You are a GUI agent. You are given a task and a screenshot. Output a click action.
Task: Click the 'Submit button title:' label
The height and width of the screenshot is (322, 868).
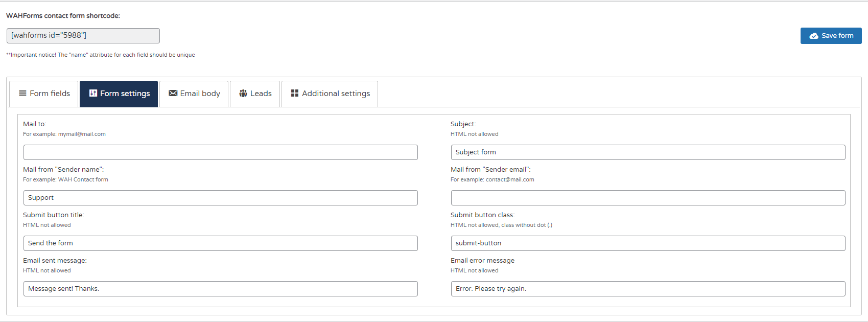54,215
